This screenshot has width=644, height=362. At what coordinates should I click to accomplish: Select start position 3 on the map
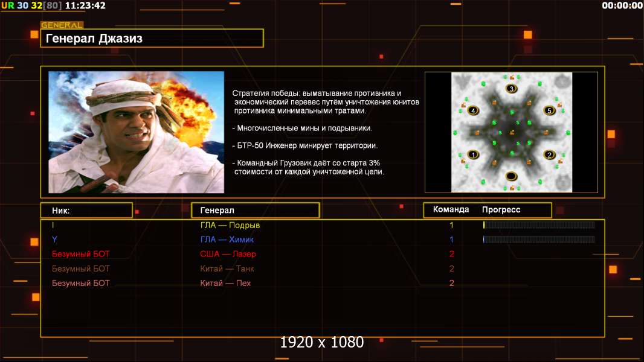[511, 89]
